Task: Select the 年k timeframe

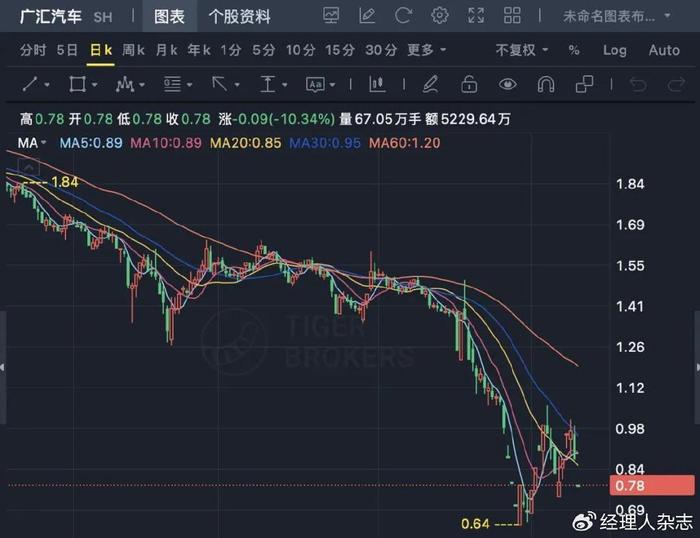Action: 199,50
